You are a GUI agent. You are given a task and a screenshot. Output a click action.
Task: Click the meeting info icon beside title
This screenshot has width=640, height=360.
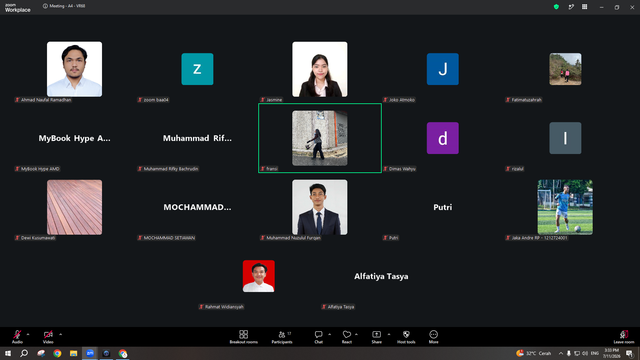pyautogui.click(x=45, y=6)
